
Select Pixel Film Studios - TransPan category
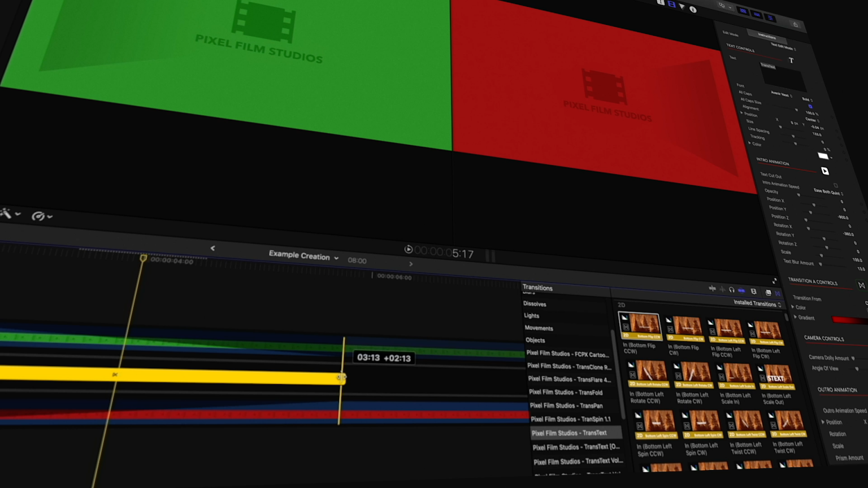point(566,406)
